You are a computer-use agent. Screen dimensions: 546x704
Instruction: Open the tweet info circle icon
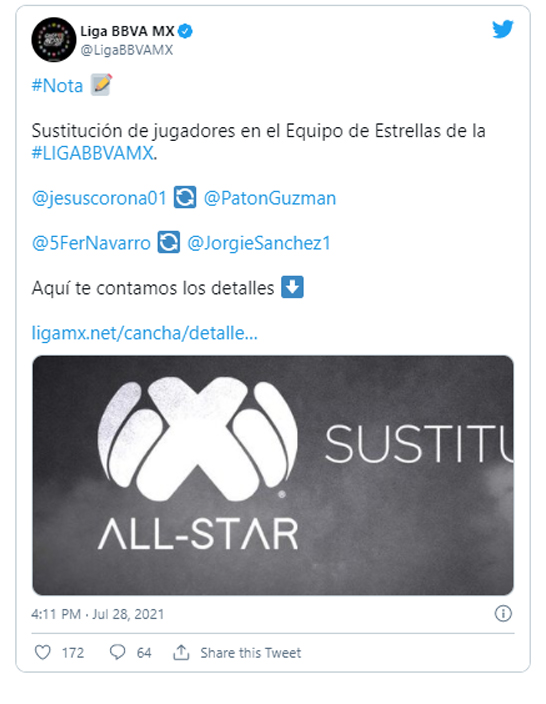[503, 613]
